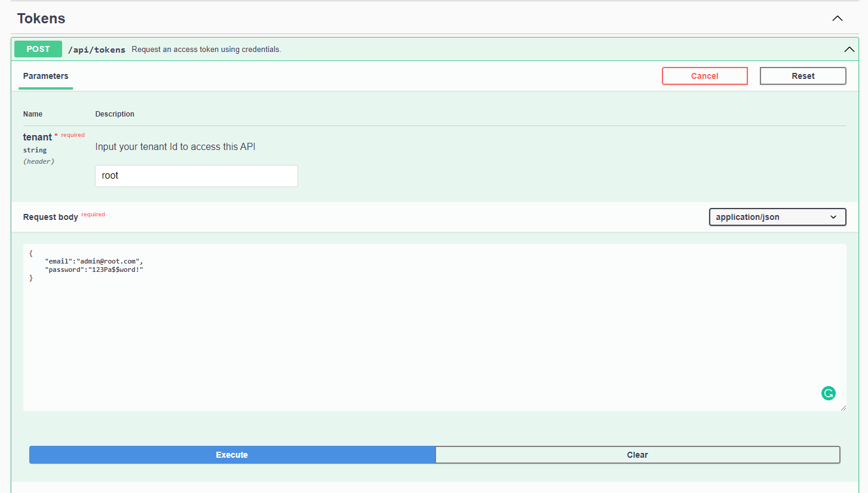Open the application/json content type dropdown
Image resolution: width=868 pixels, height=493 pixels.
click(777, 217)
